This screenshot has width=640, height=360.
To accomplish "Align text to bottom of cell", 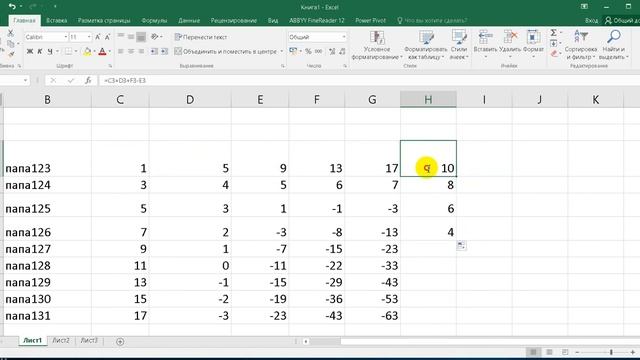I will pos(141,37).
